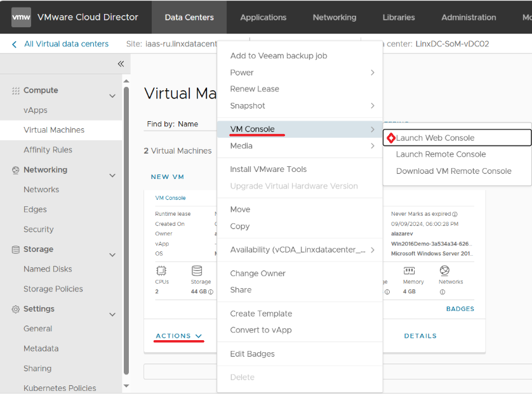This screenshot has width=532, height=396.
Task: Collapse the Compute section chevron
Action: tap(112, 96)
